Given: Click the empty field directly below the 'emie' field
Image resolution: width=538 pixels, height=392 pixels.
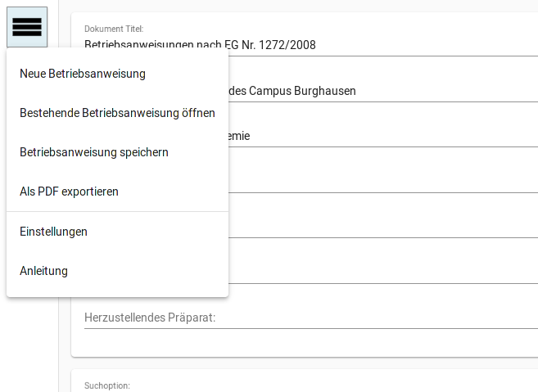Looking at the screenshot, I should click(383, 182).
